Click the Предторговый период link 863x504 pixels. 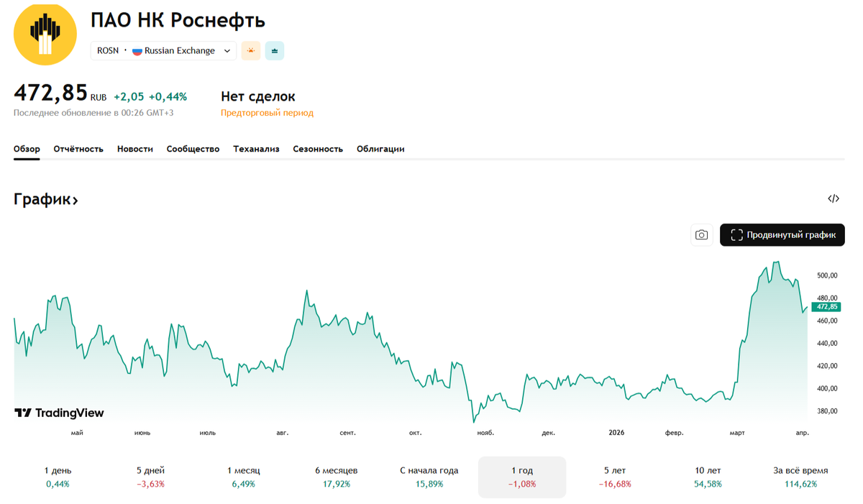click(267, 113)
